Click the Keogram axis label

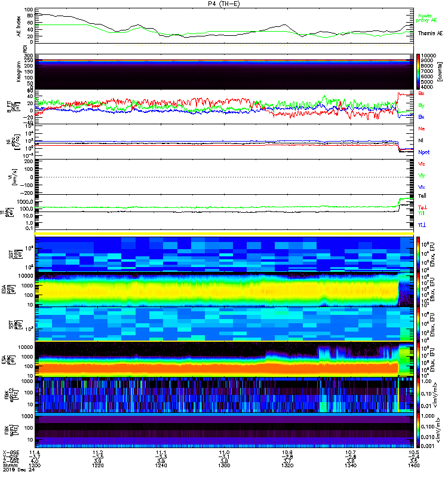[x=19, y=72]
